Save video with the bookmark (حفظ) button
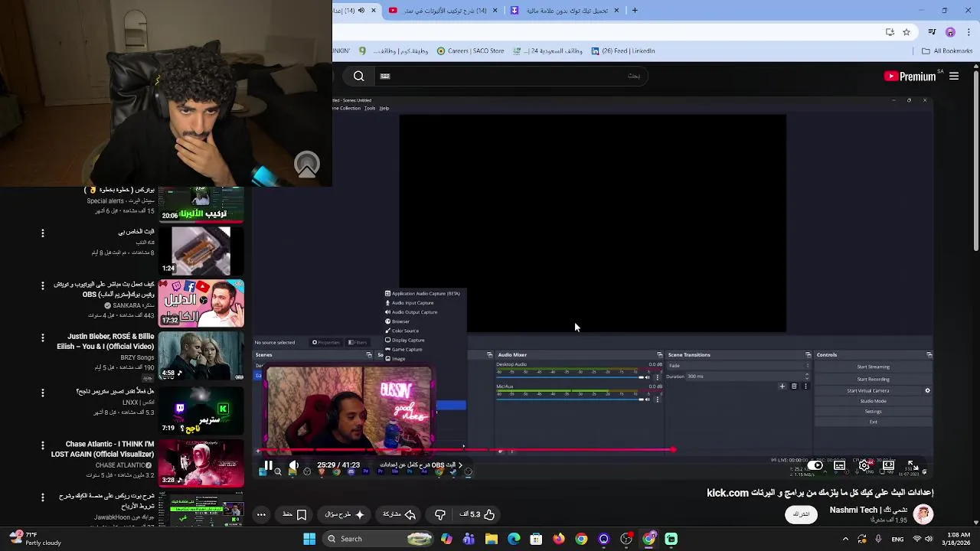The width and height of the screenshot is (980, 551). (x=295, y=515)
